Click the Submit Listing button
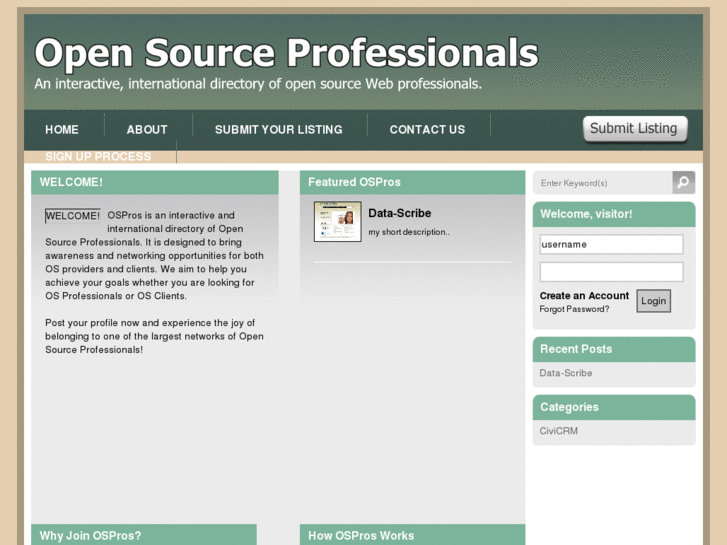The width and height of the screenshot is (727, 545). pyautogui.click(x=635, y=128)
